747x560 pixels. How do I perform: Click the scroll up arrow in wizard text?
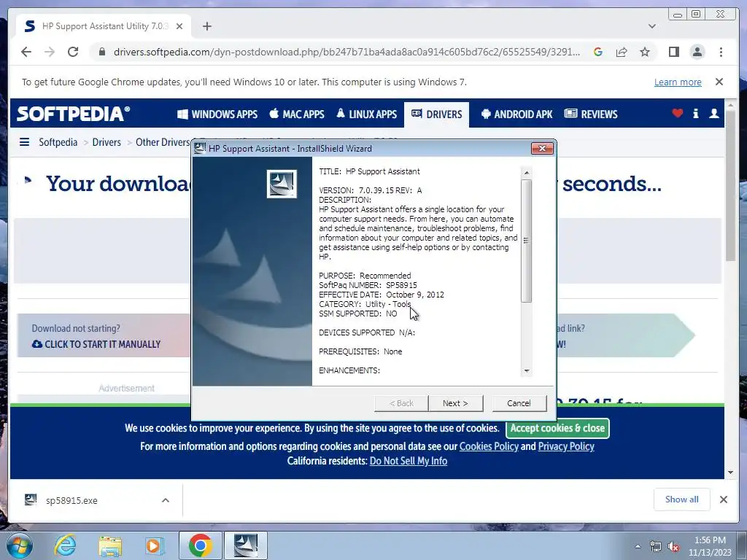pyautogui.click(x=527, y=173)
